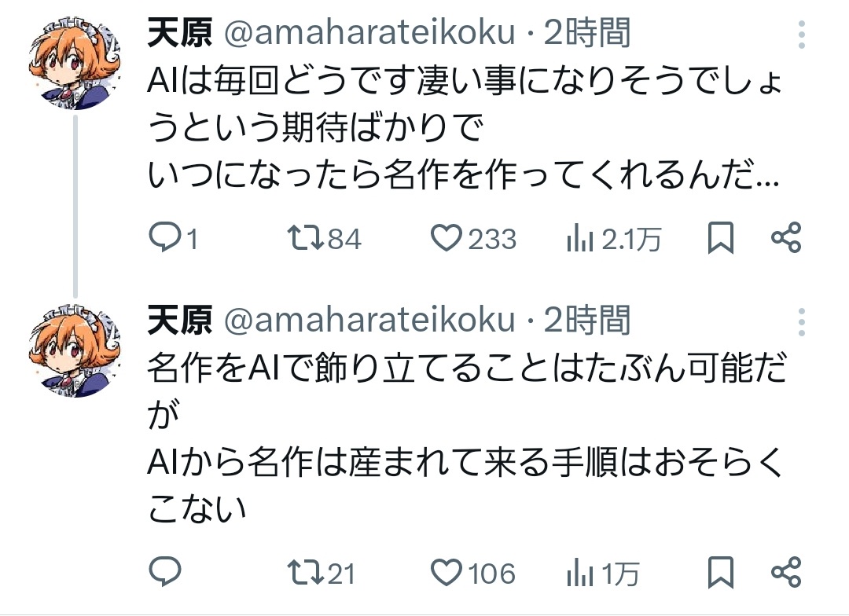View analytics of second tweet (1万)
The width and height of the screenshot is (849, 616).
pos(579,574)
